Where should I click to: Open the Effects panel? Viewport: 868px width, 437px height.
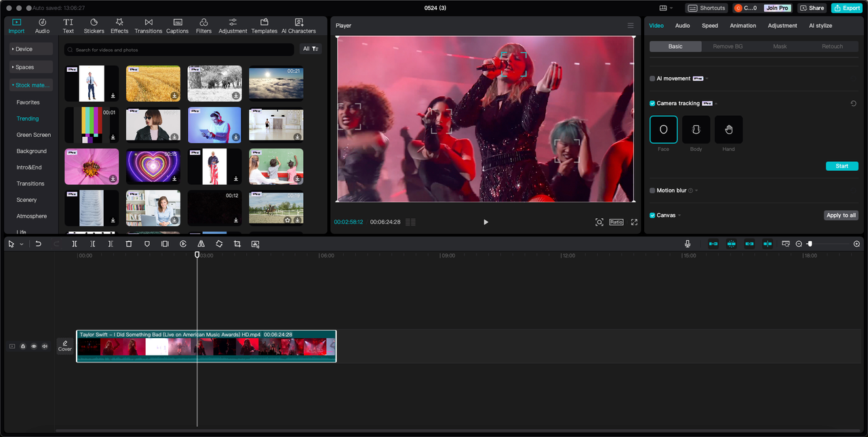click(x=119, y=26)
